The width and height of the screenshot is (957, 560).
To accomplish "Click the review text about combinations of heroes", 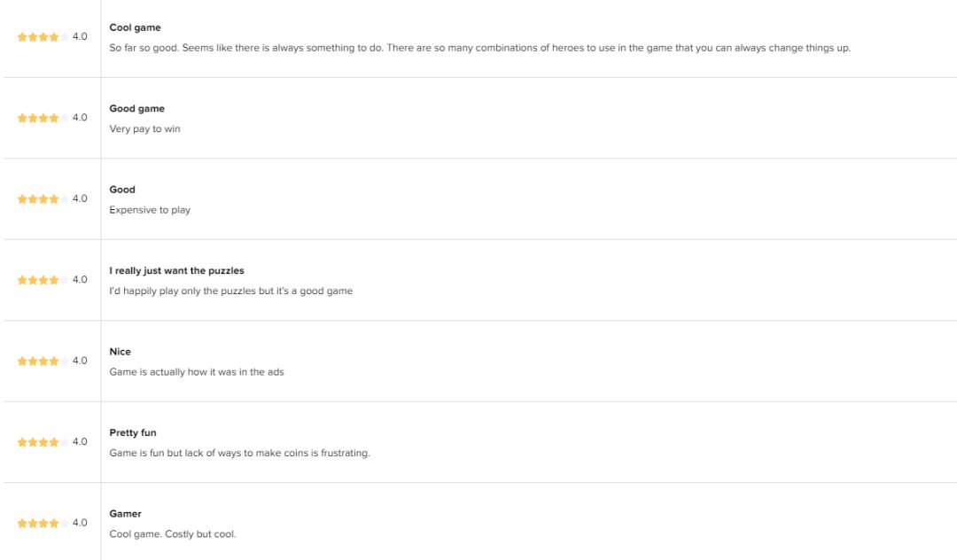I will pyautogui.click(x=479, y=48).
